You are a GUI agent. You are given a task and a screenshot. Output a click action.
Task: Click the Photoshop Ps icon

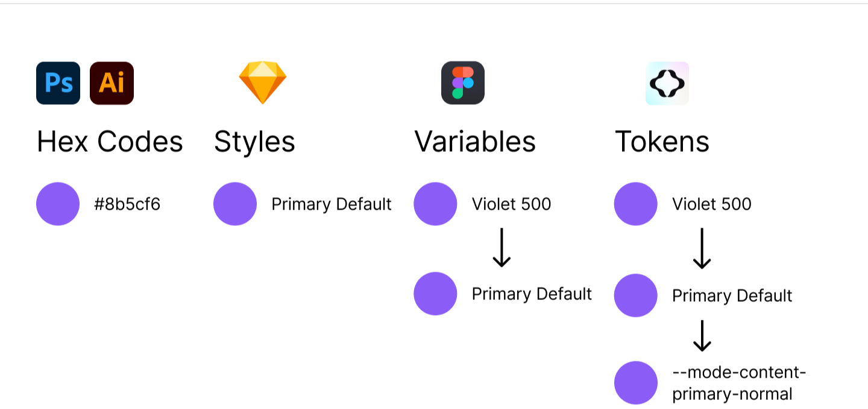click(58, 83)
